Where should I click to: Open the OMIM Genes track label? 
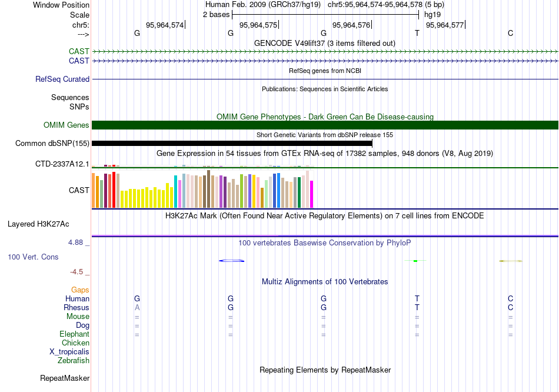tap(66, 125)
